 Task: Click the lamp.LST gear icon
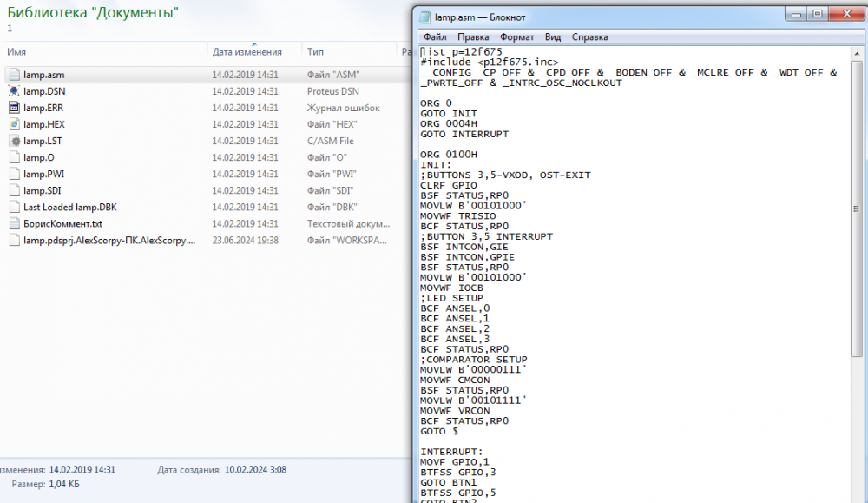coord(15,141)
